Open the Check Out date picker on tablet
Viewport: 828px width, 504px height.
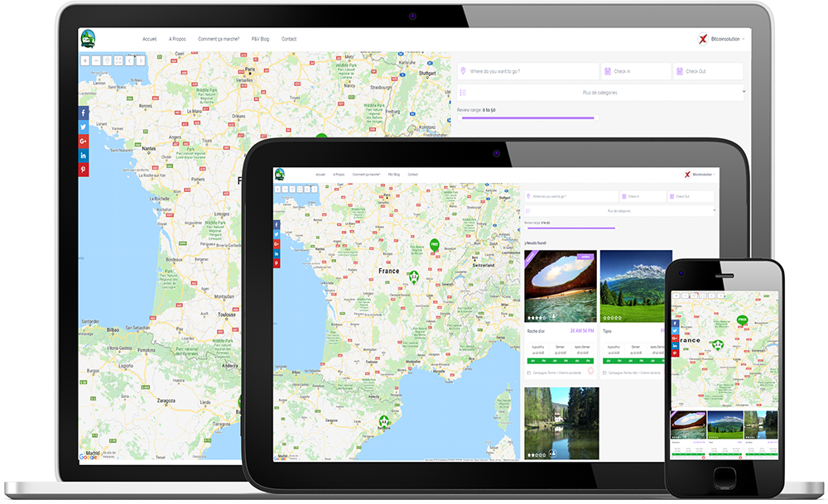[x=691, y=196]
